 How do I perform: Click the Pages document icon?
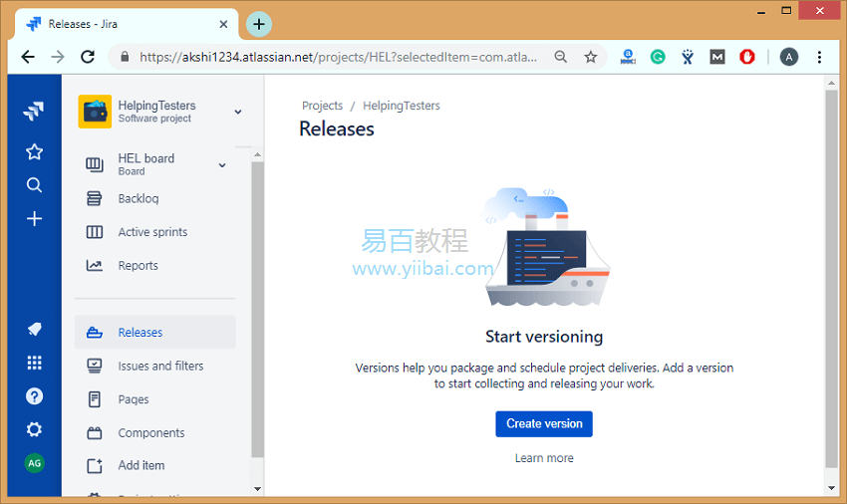point(95,399)
